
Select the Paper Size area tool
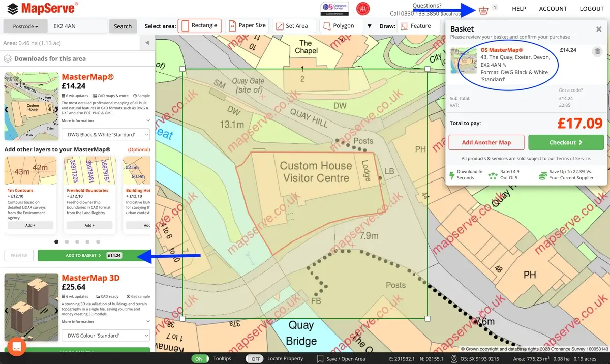[x=247, y=26]
